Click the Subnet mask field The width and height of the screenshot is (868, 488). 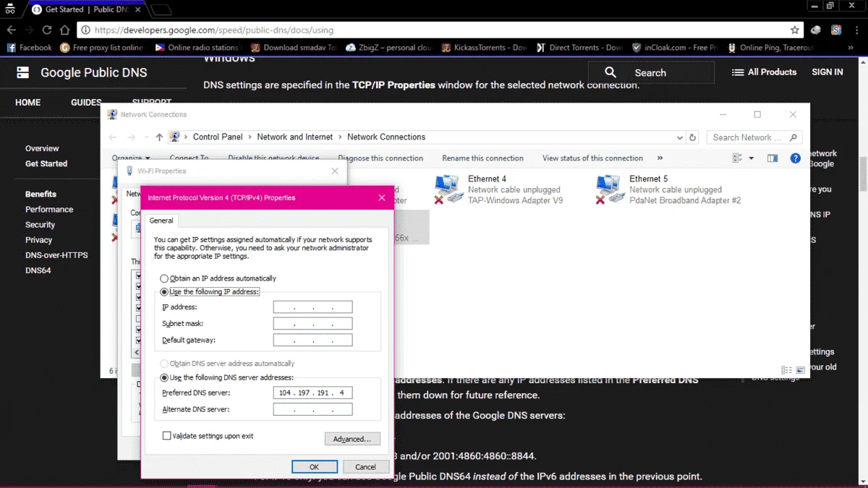click(x=312, y=324)
